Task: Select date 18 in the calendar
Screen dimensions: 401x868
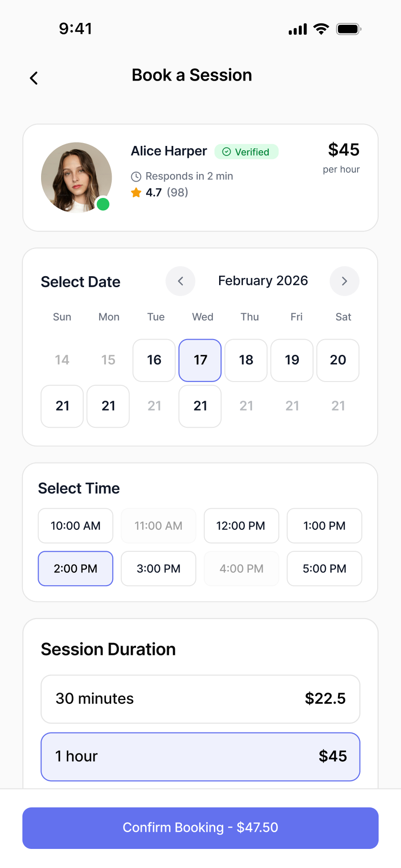Action: pos(246,360)
